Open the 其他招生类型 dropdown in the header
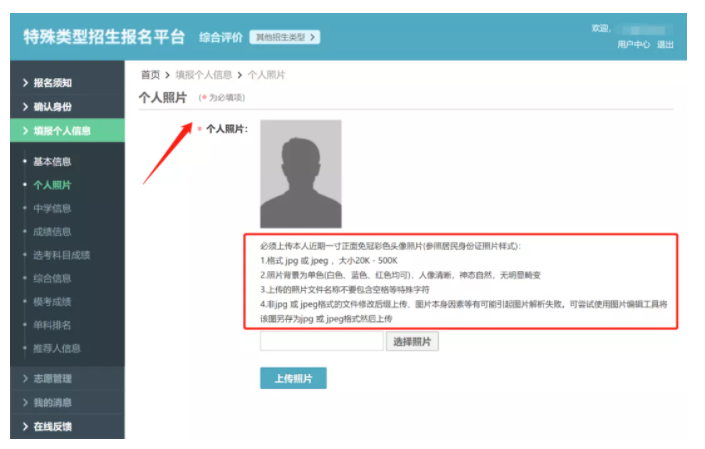 click(285, 37)
